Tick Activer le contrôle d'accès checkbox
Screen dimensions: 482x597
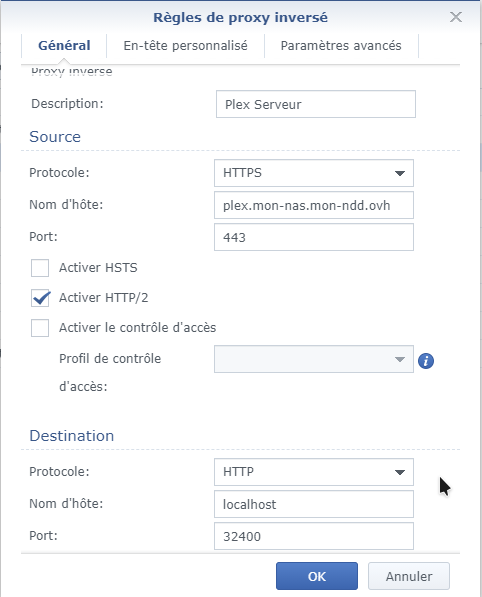click(40, 328)
